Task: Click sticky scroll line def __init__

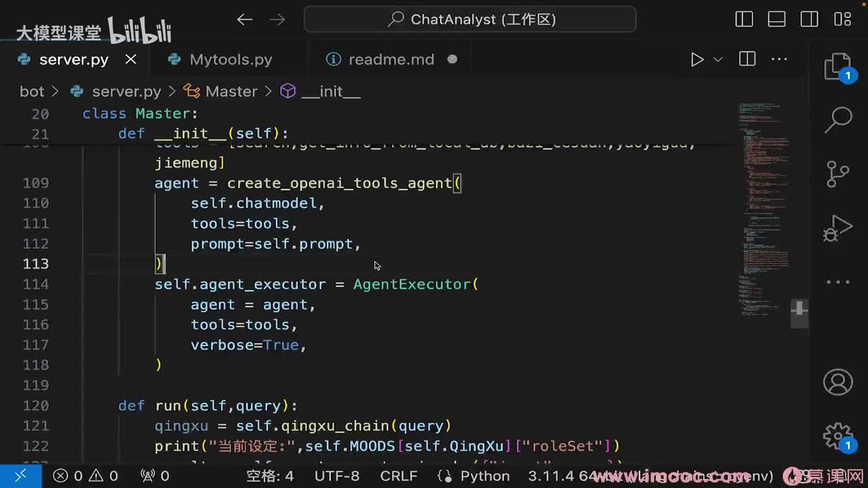Action: click(x=203, y=134)
